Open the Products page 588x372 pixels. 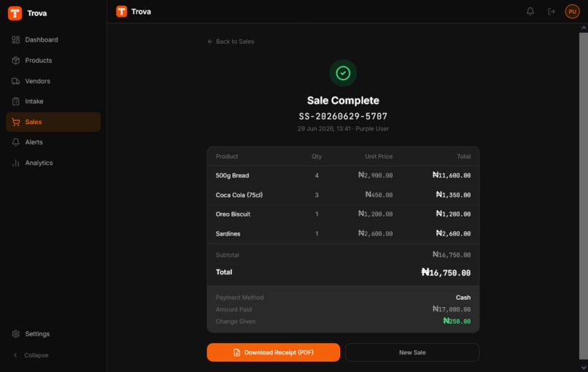click(x=53, y=61)
